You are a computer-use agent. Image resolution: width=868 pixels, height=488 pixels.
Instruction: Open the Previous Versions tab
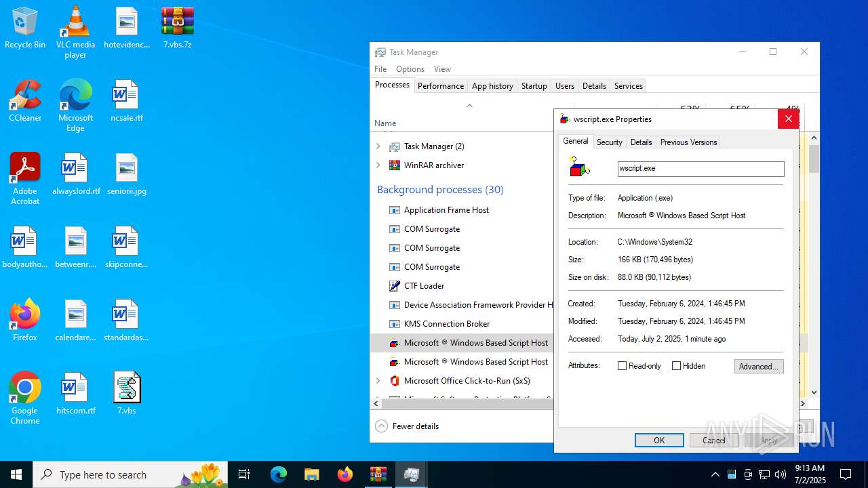(688, 142)
